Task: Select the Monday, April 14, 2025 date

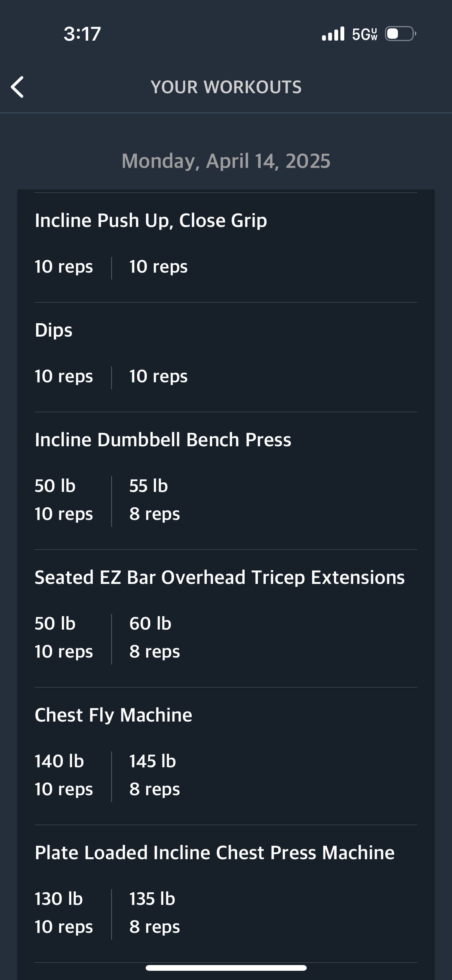Action: (226, 161)
